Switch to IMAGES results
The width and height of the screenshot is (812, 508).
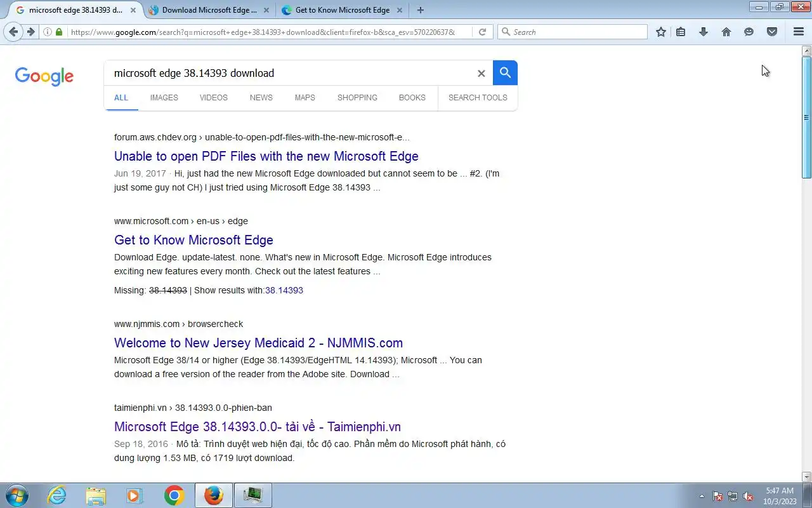tap(164, 98)
